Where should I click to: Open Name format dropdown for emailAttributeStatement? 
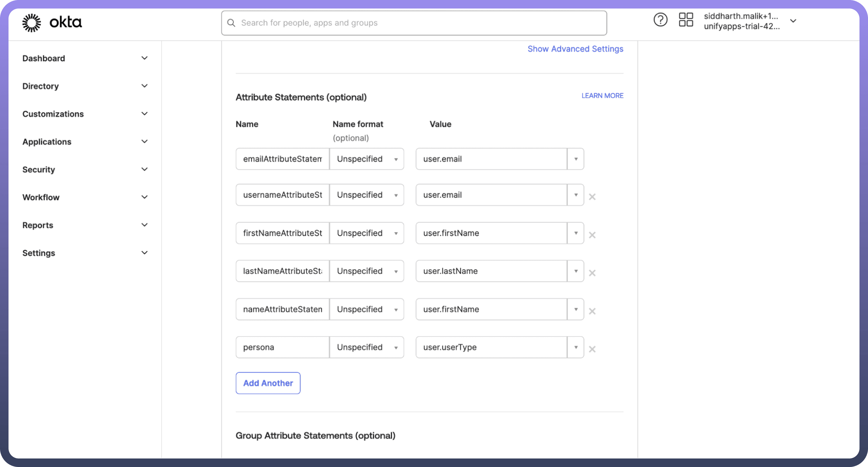(x=367, y=159)
